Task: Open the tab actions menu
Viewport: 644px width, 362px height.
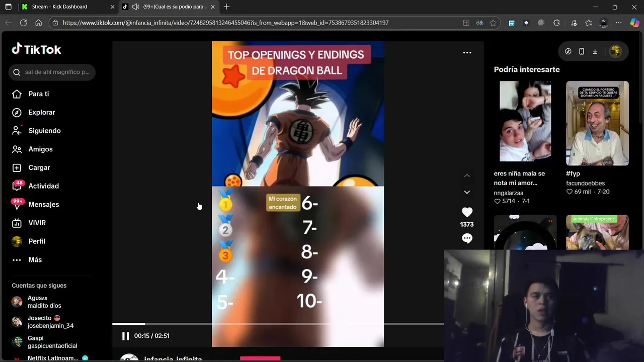Action: coord(8,7)
